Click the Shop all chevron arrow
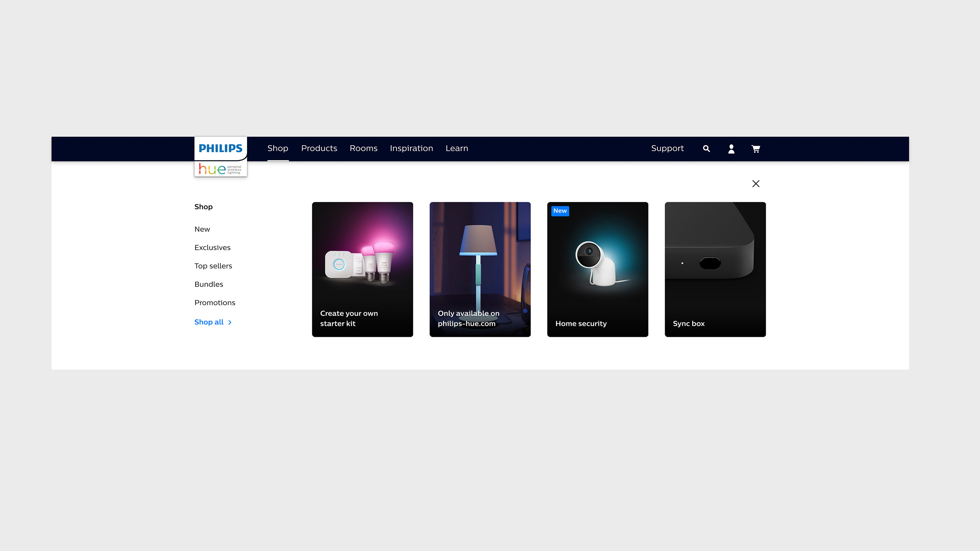This screenshot has height=551, width=980. [230, 322]
